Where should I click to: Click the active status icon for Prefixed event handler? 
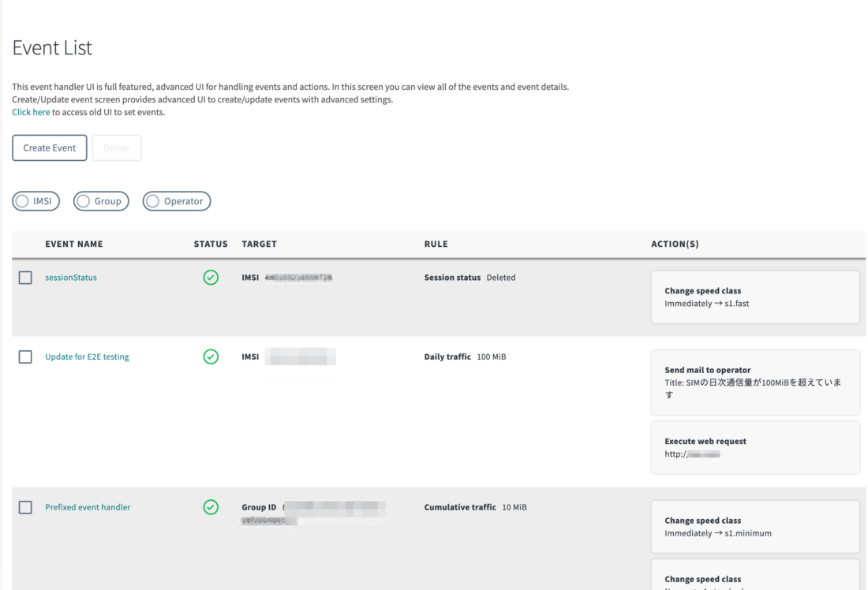click(x=211, y=507)
